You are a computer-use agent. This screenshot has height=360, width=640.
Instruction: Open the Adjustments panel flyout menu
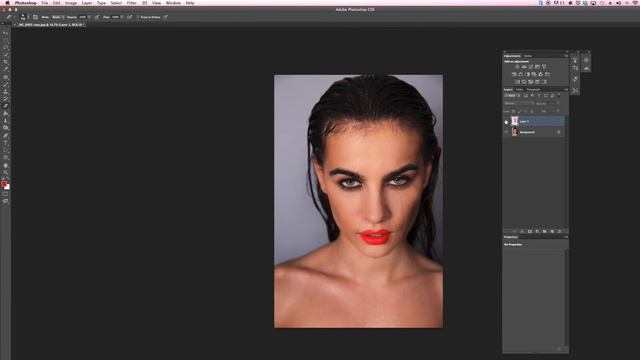pyautogui.click(x=566, y=56)
